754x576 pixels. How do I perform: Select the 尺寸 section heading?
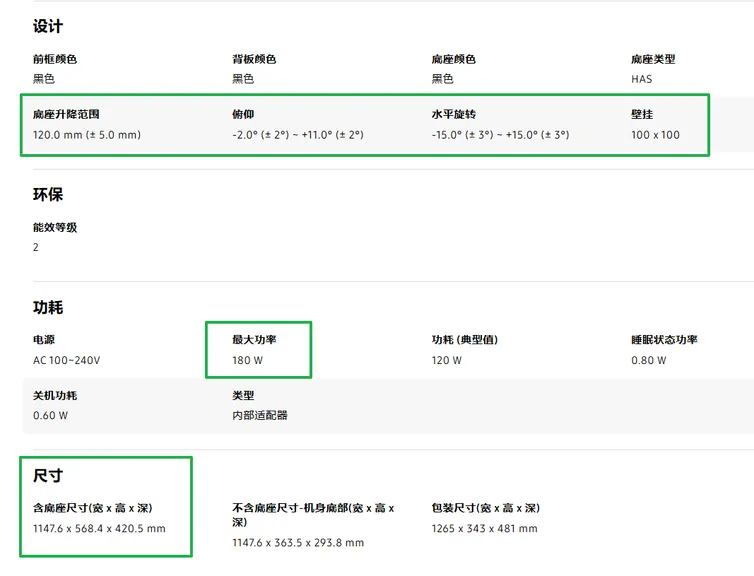tap(48, 476)
